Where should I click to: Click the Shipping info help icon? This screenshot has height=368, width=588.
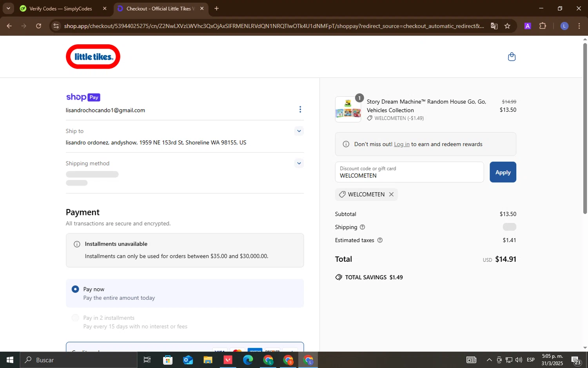pyautogui.click(x=363, y=227)
